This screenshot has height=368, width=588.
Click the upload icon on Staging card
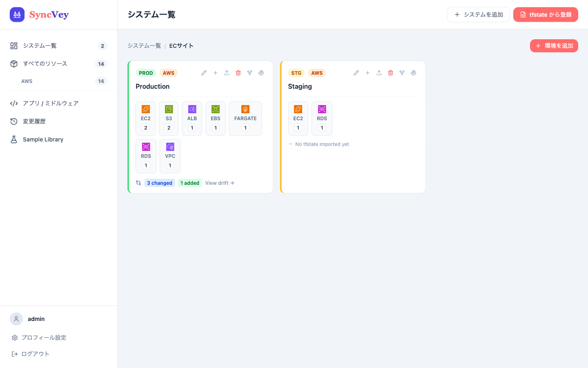[379, 73]
